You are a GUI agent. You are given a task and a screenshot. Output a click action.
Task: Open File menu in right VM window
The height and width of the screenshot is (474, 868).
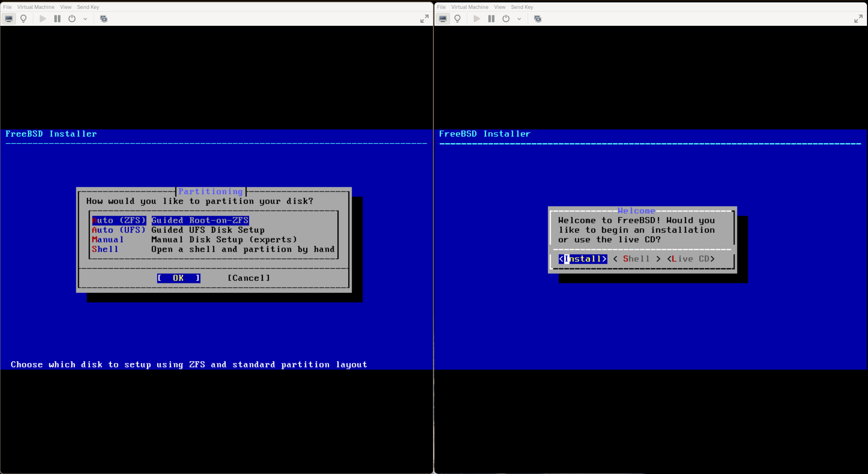441,7
